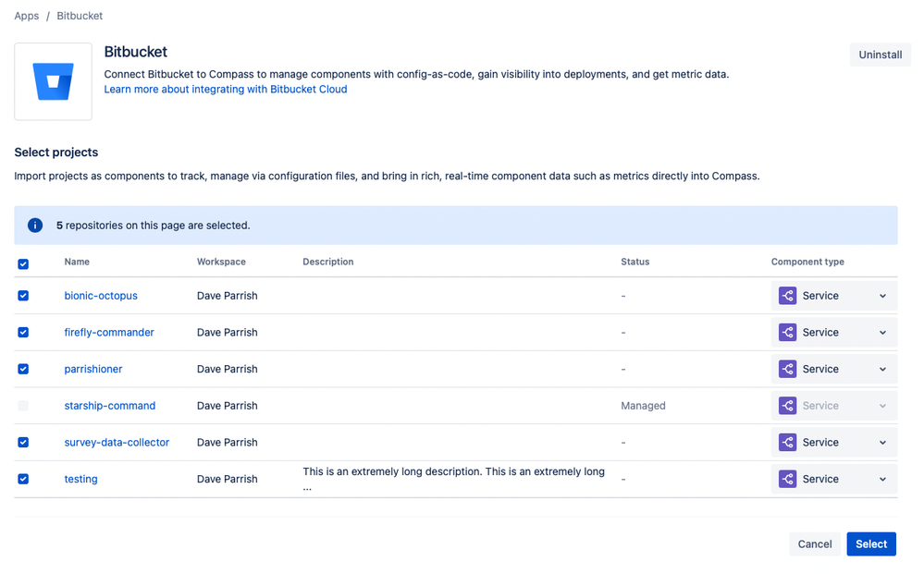The width and height of the screenshot is (924, 574).
Task: Click the Service icon in the starship-command row
Action: tap(787, 406)
